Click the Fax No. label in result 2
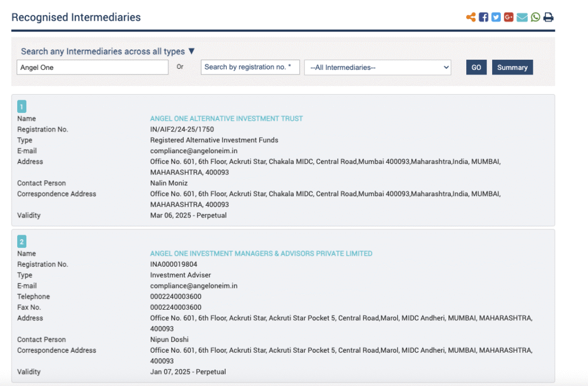 point(29,307)
